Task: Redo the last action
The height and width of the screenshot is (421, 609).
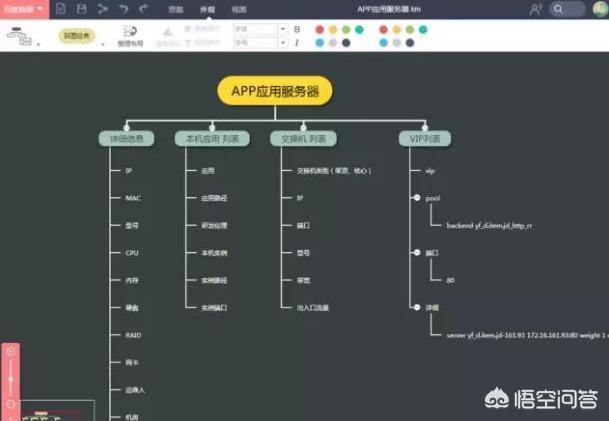Action: pos(145,8)
